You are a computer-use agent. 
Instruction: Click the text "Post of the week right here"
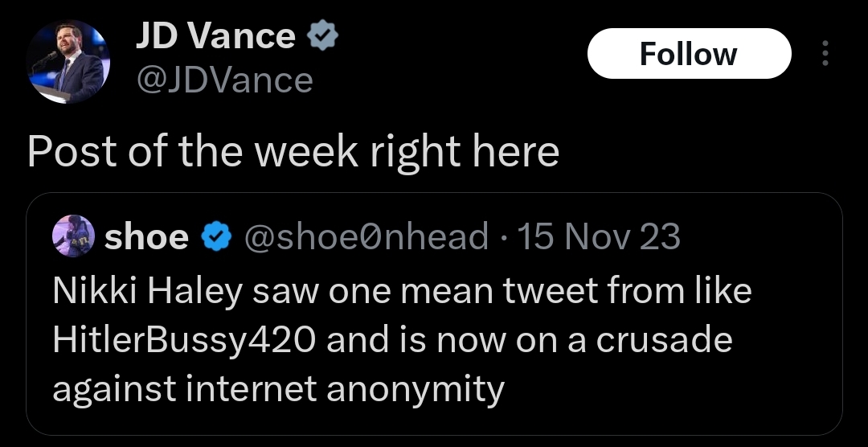[x=293, y=151]
